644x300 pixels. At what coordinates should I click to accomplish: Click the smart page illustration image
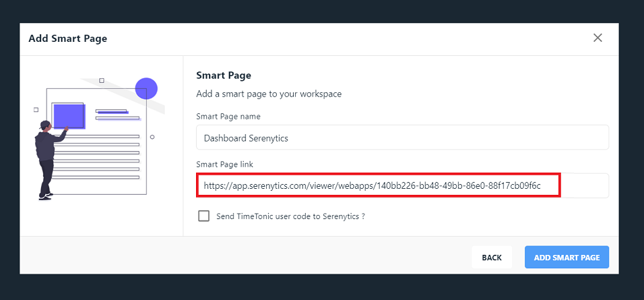(x=100, y=139)
